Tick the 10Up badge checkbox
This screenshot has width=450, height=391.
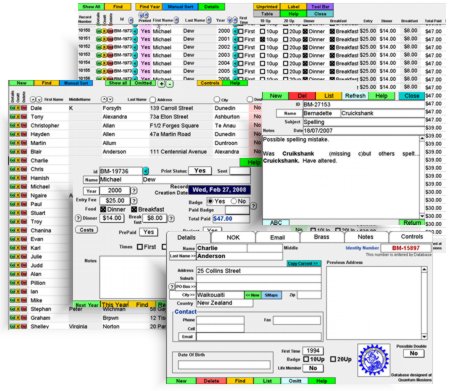click(x=306, y=359)
